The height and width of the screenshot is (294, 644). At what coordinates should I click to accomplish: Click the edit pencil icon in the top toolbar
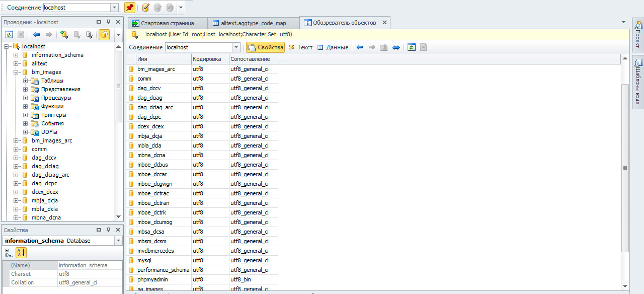(145, 8)
